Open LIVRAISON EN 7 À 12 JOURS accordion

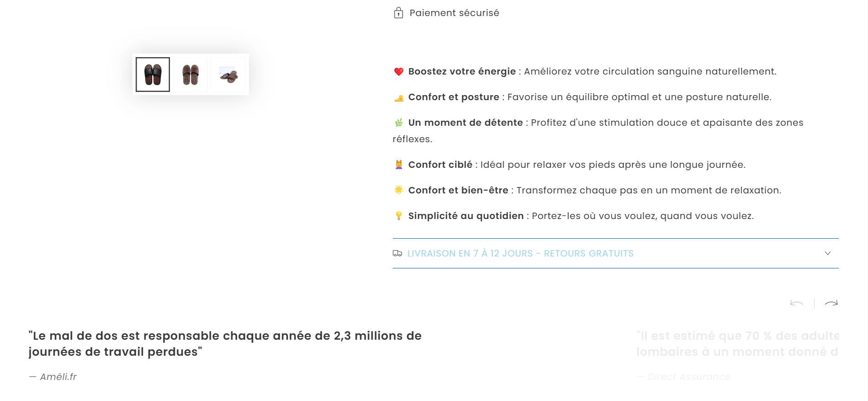615,253
